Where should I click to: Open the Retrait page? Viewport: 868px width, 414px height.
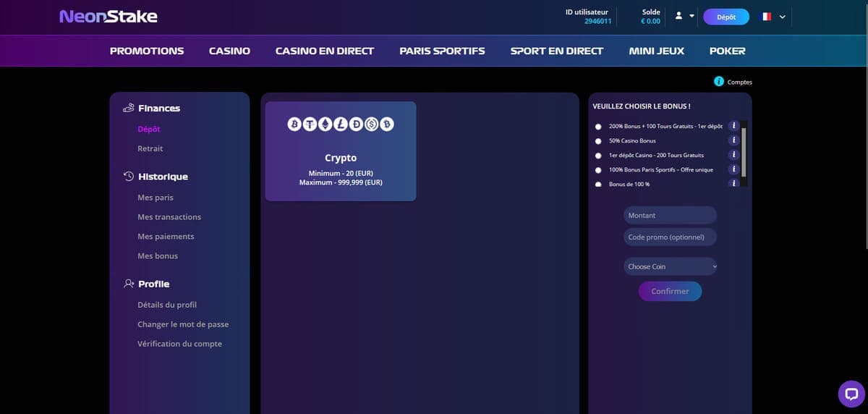point(150,148)
